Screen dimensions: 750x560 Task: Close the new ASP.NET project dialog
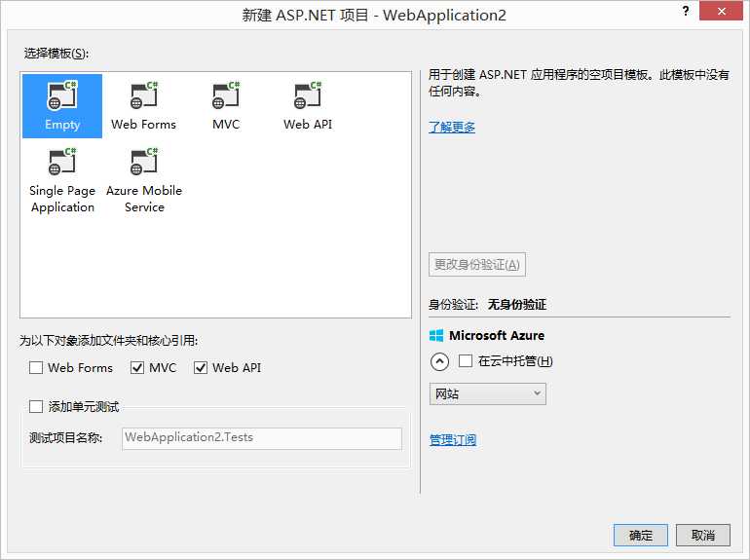tap(722, 11)
